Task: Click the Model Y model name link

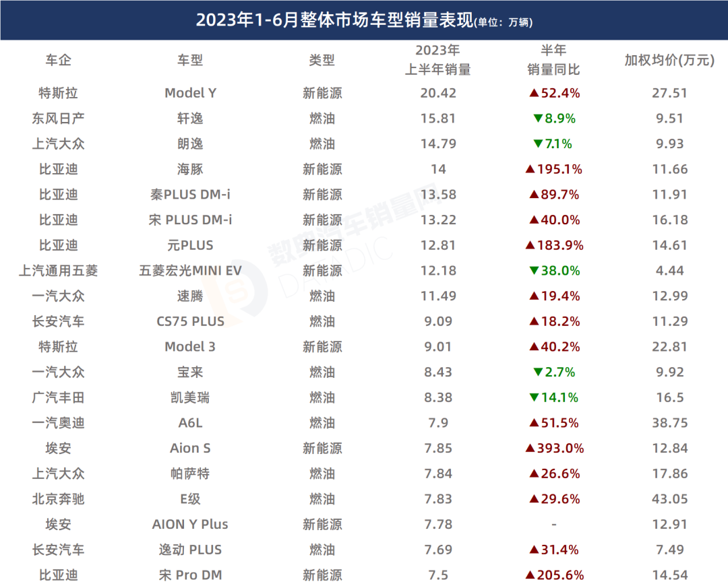Action: (x=191, y=93)
